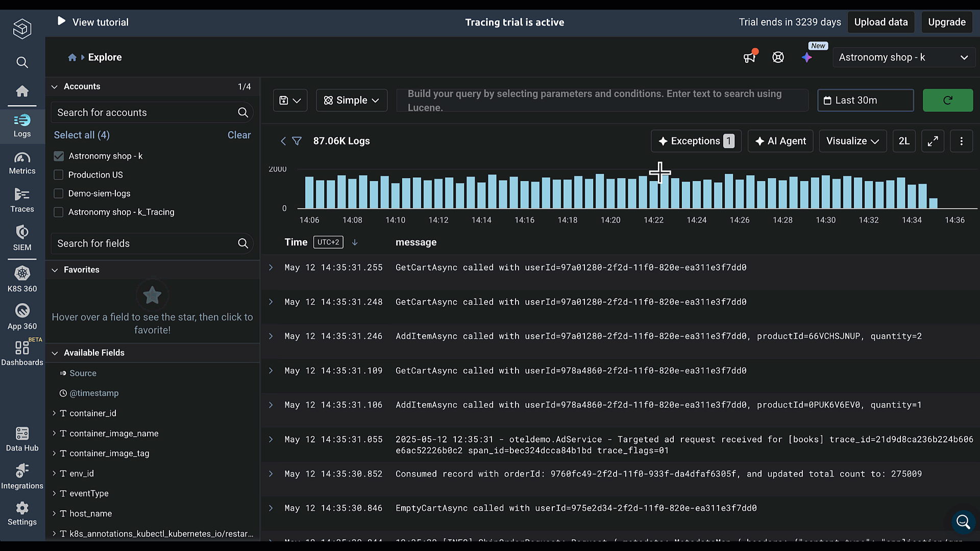Click the Select all (4) link
The height and width of the screenshot is (551, 980).
tap(82, 135)
